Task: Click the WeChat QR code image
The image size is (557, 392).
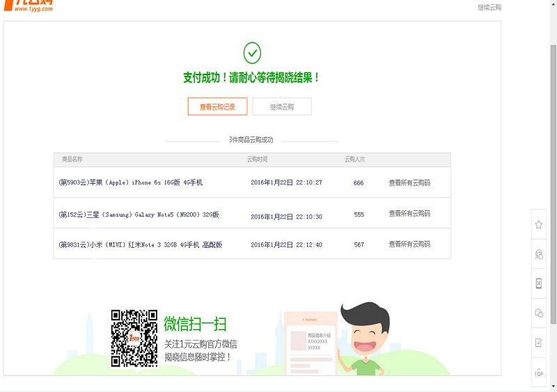Action: [x=134, y=338]
